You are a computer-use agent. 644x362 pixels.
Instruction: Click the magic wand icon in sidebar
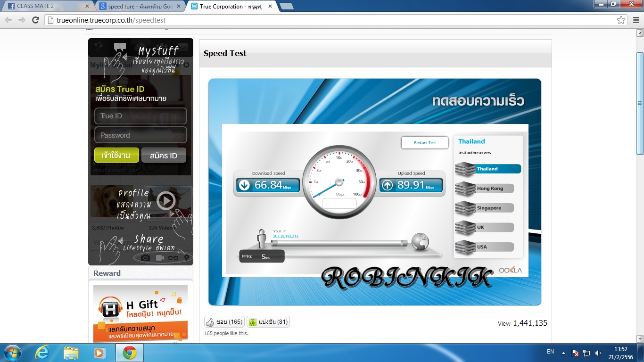point(99,47)
